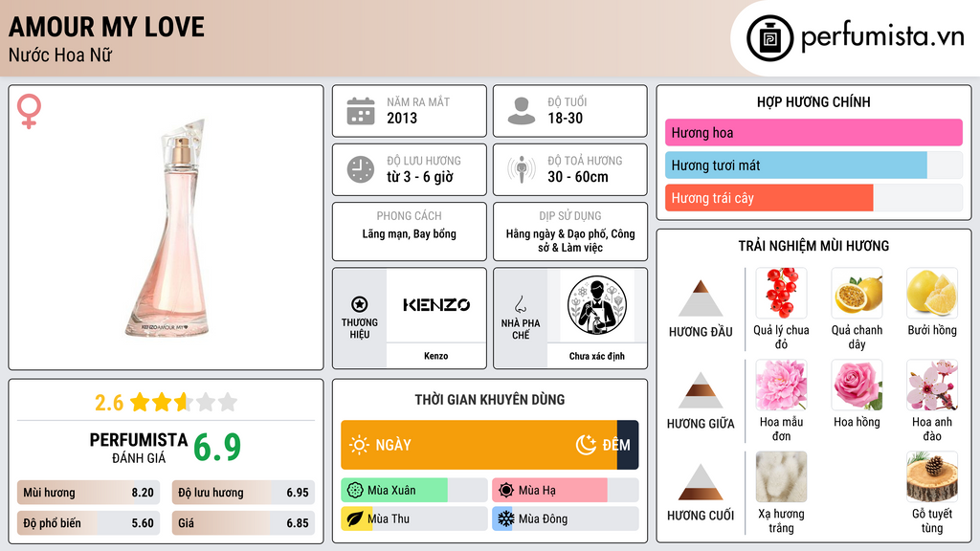Click the summer sun icon by Mùa Hạ

point(505,491)
